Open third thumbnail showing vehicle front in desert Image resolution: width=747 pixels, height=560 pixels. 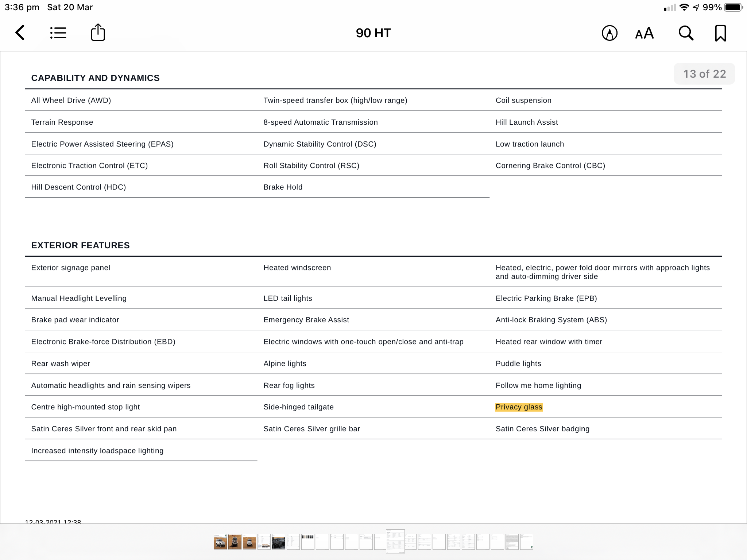(249, 542)
